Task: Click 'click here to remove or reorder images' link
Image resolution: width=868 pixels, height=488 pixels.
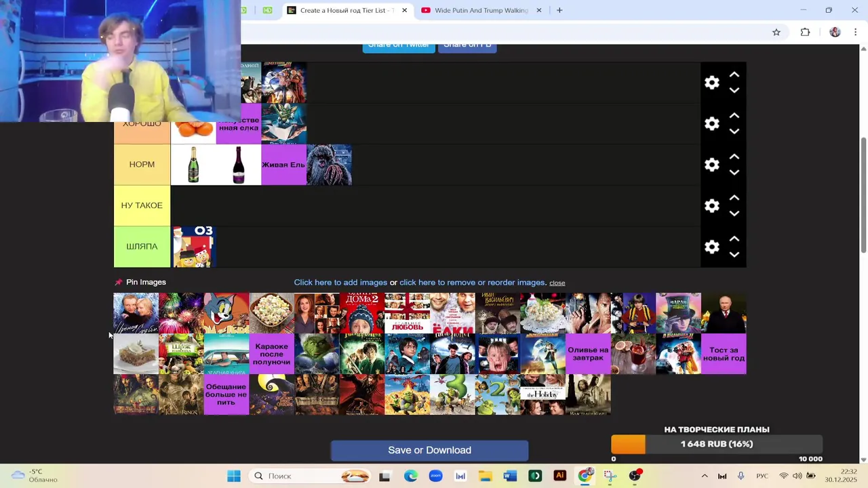Action: click(472, 282)
